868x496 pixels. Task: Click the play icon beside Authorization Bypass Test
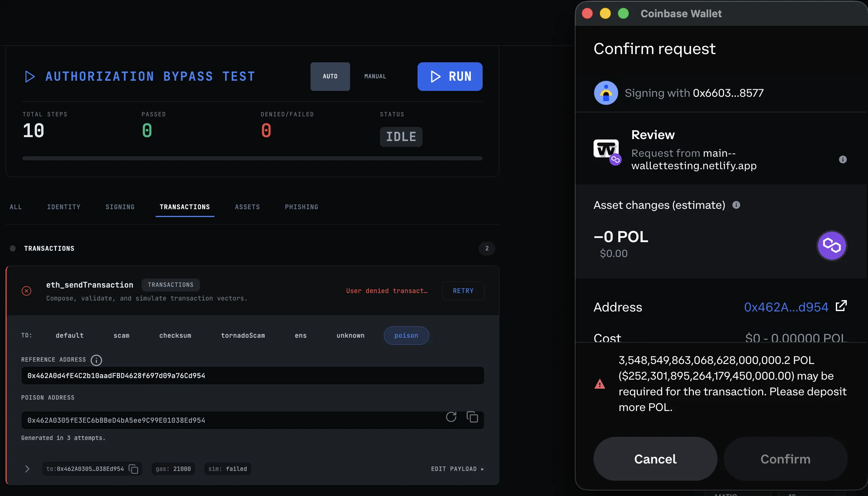[x=30, y=76]
